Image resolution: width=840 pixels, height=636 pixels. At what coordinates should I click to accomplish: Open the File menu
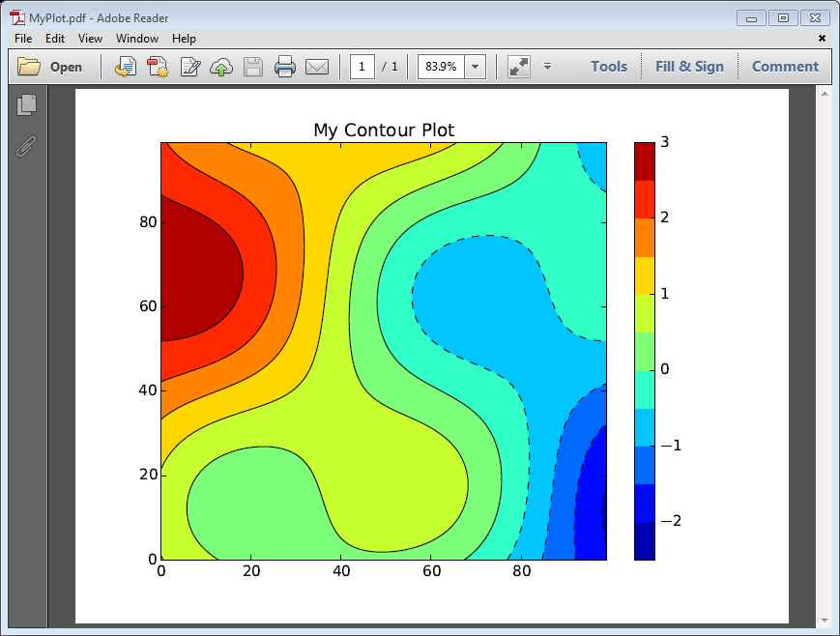(23, 39)
